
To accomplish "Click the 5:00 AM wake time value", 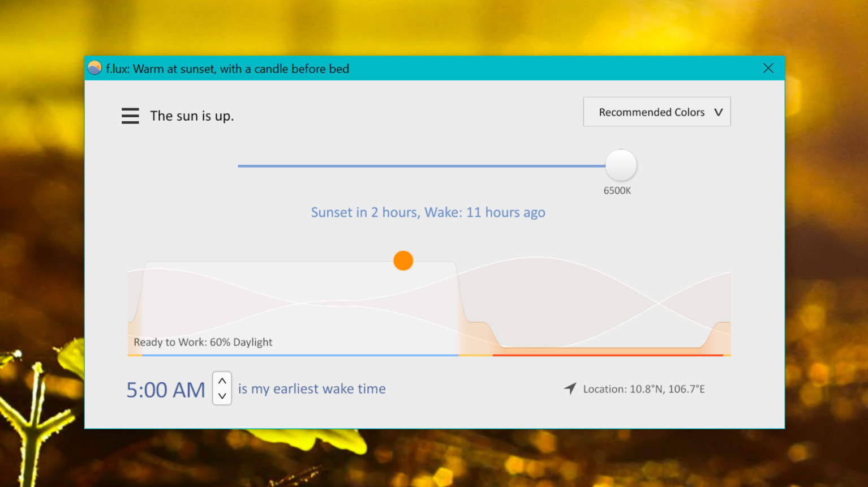I will coord(166,390).
